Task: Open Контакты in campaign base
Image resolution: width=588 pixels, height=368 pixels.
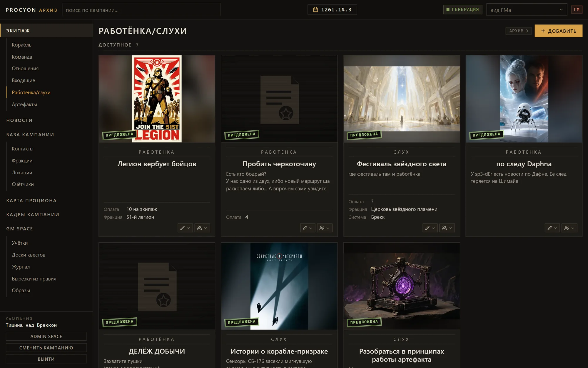Action: [23, 149]
